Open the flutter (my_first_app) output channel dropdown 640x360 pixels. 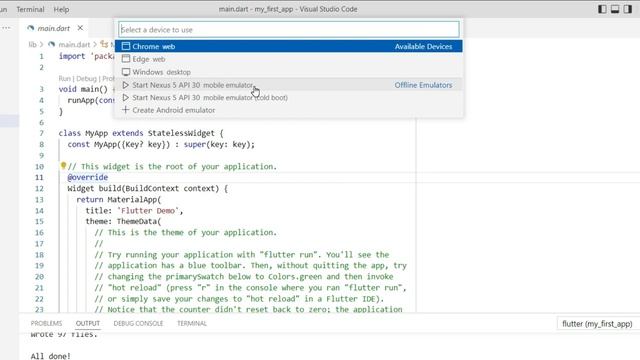point(598,324)
